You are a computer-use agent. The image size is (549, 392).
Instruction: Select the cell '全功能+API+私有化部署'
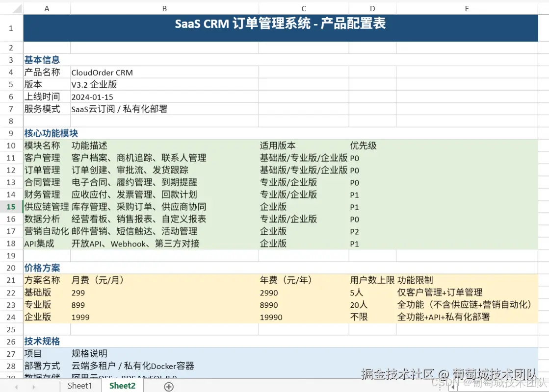(x=467, y=317)
